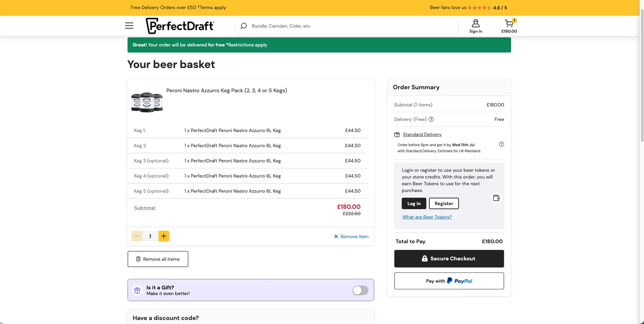Open Sign In account icon

click(476, 26)
